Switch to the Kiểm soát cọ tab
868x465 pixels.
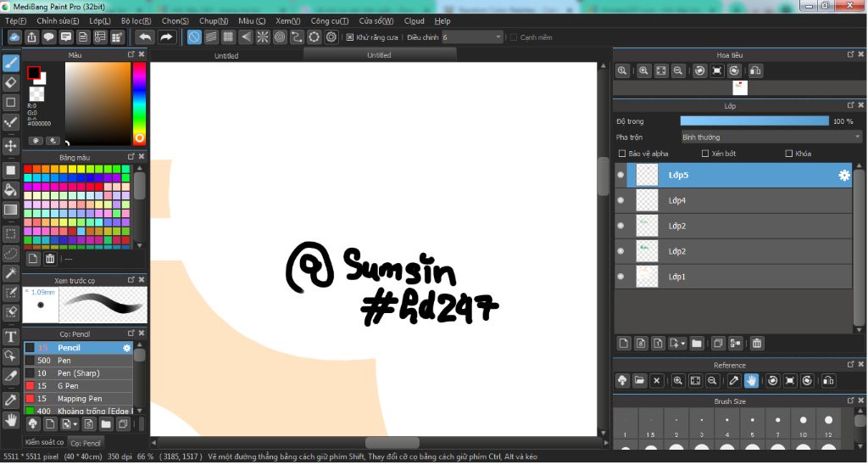[x=44, y=442]
